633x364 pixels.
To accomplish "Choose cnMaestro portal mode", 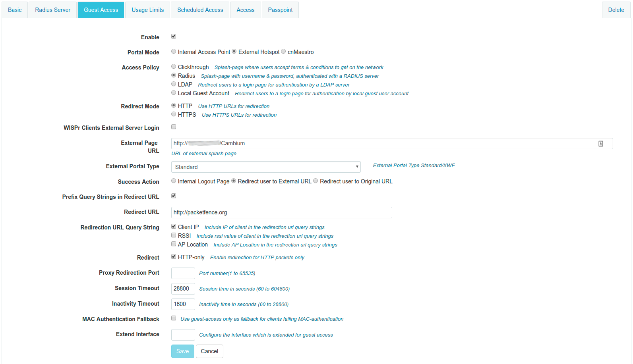I will point(283,52).
